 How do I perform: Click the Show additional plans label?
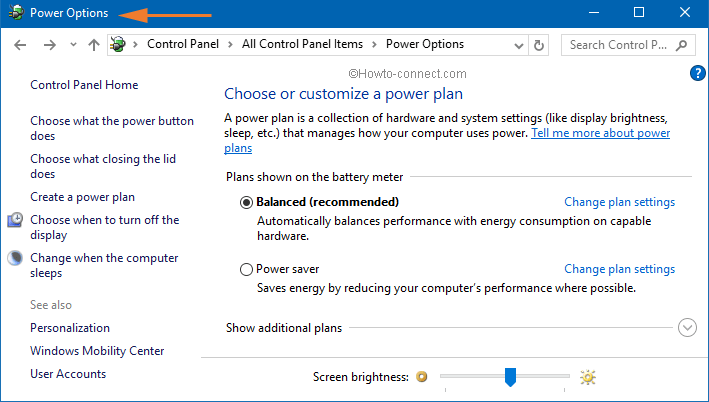284,328
